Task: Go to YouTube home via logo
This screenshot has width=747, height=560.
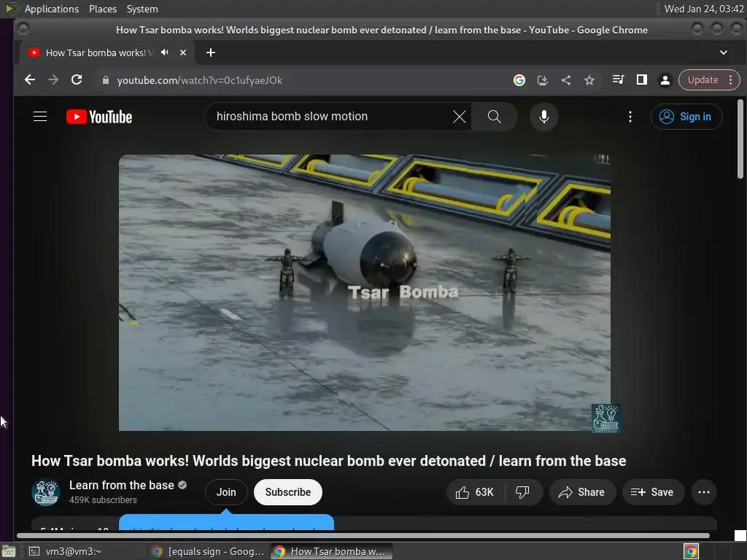Action: click(99, 117)
